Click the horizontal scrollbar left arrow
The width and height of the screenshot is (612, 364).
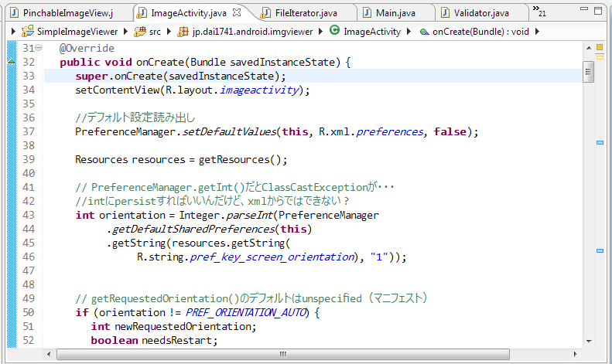(x=49, y=354)
